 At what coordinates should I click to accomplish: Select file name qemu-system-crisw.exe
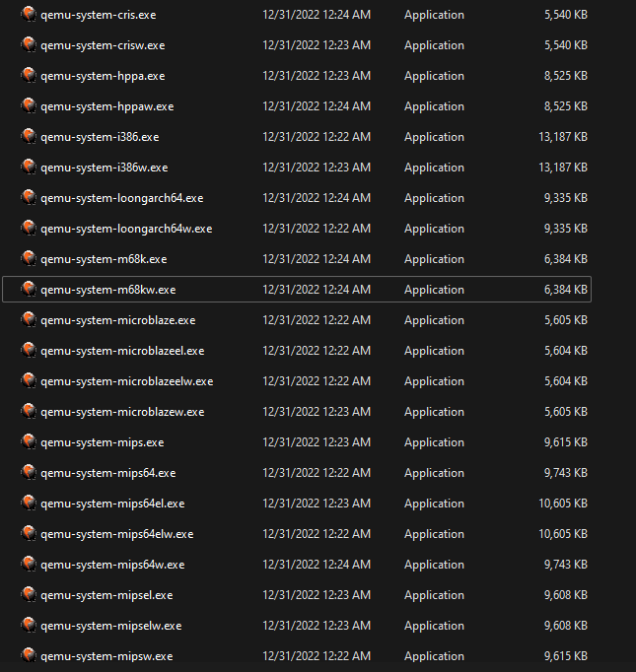[x=103, y=45]
